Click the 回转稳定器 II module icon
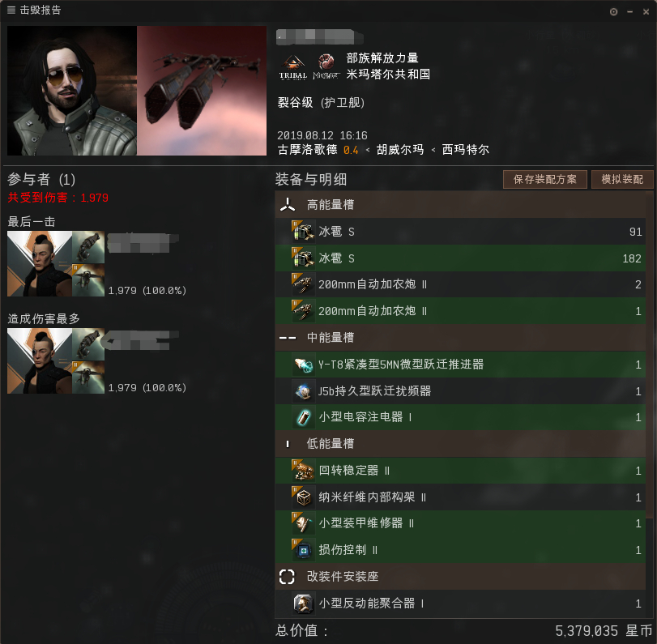Viewport: 657px width, 644px height. click(x=303, y=471)
